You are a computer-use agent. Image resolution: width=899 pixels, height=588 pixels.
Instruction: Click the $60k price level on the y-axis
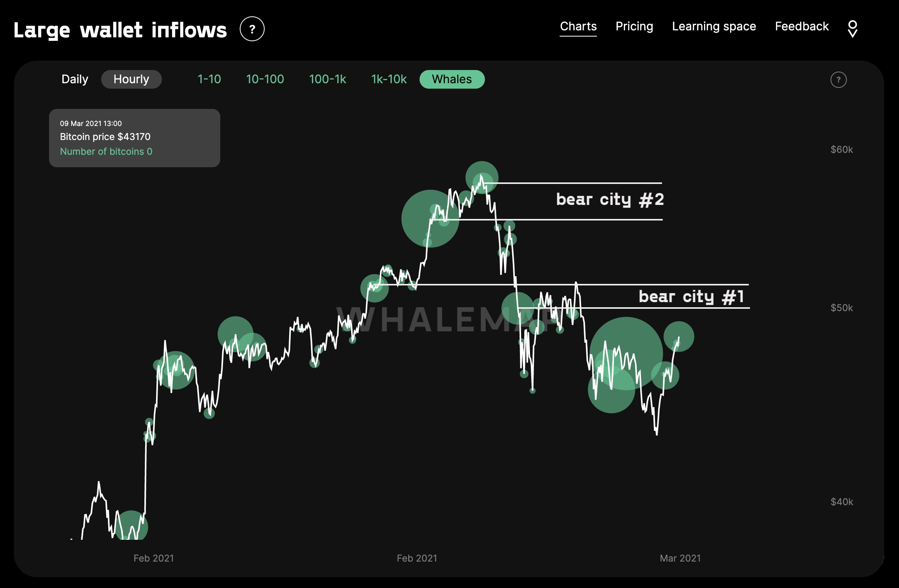click(x=841, y=149)
